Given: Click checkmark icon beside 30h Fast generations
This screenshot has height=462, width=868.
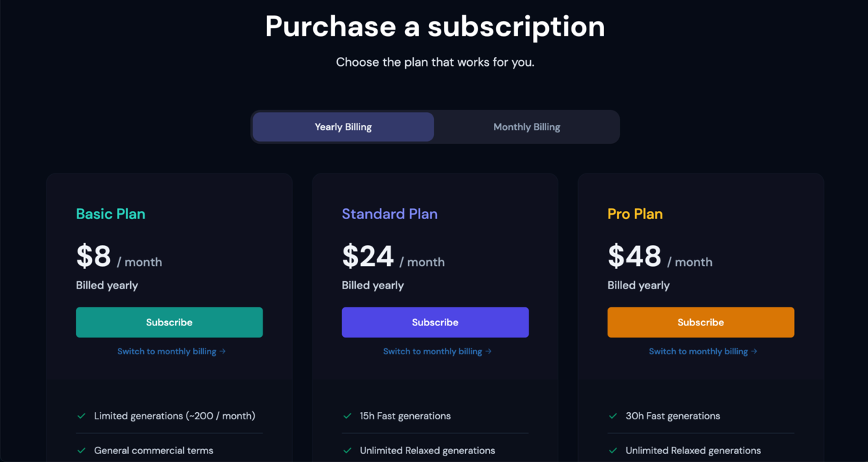Looking at the screenshot, I should pos(613,416).
